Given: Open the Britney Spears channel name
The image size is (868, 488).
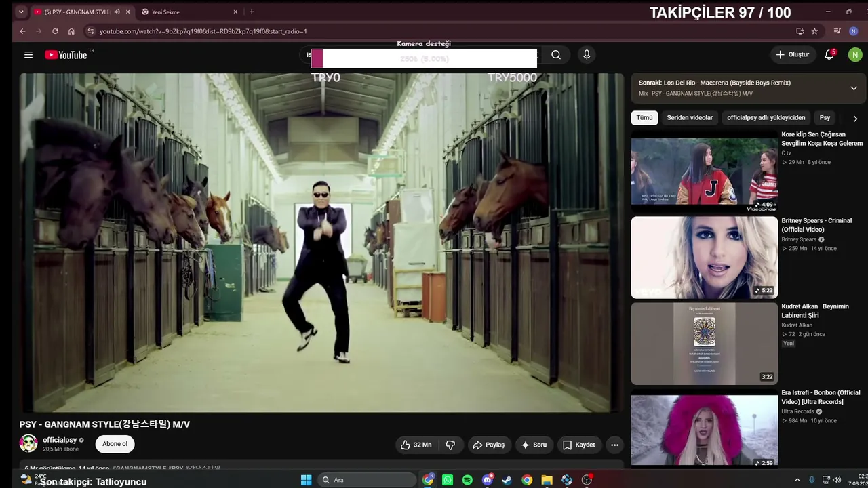Looking at the screenshot, I should [x=799, y=239].
